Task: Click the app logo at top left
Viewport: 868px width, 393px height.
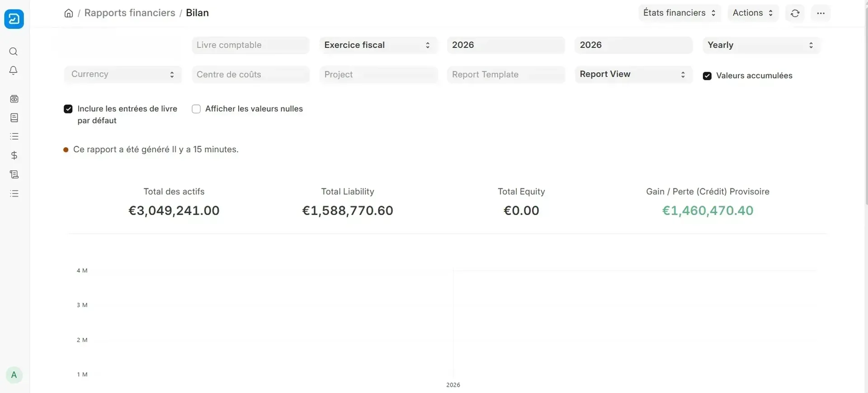Action: click(14, 19)
